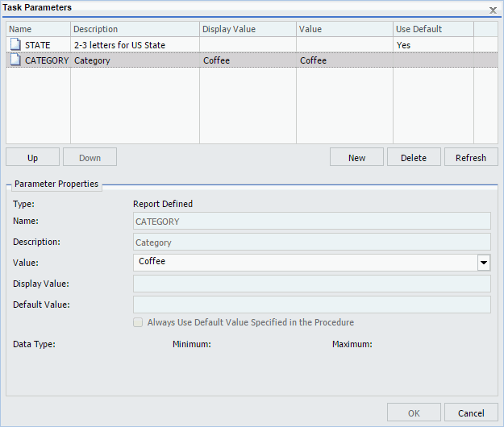This screenshot has width=504, height=427.
Task: Close the Task Parameters dialog
Action: point(493,9)
